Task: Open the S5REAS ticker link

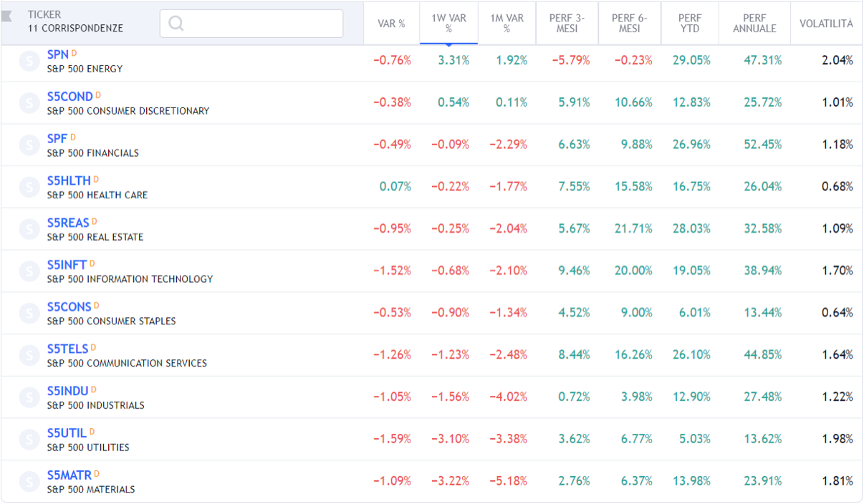Action: tap(68, 223)
